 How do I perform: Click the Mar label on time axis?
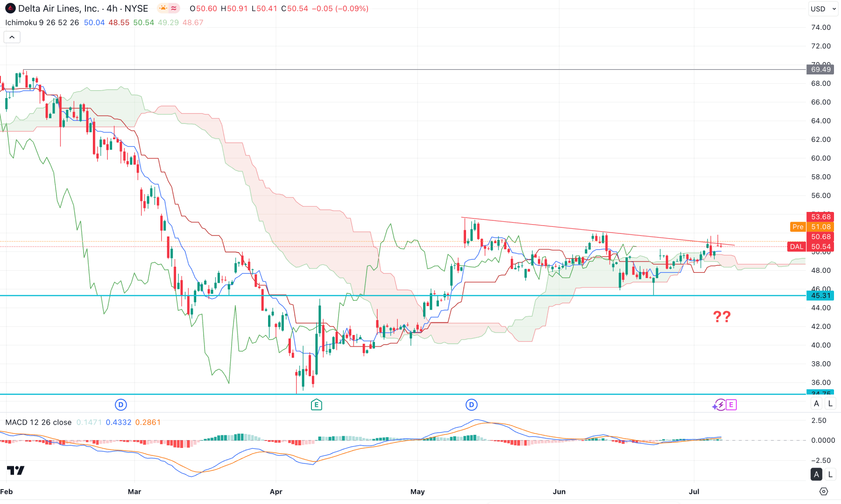134,492
